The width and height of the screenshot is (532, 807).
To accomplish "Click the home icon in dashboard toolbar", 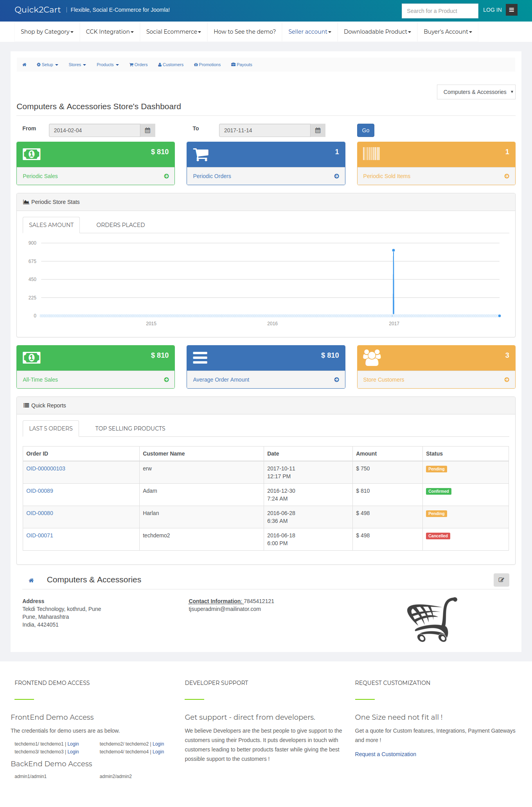I will pyautogui.click(x=24, y=65).
